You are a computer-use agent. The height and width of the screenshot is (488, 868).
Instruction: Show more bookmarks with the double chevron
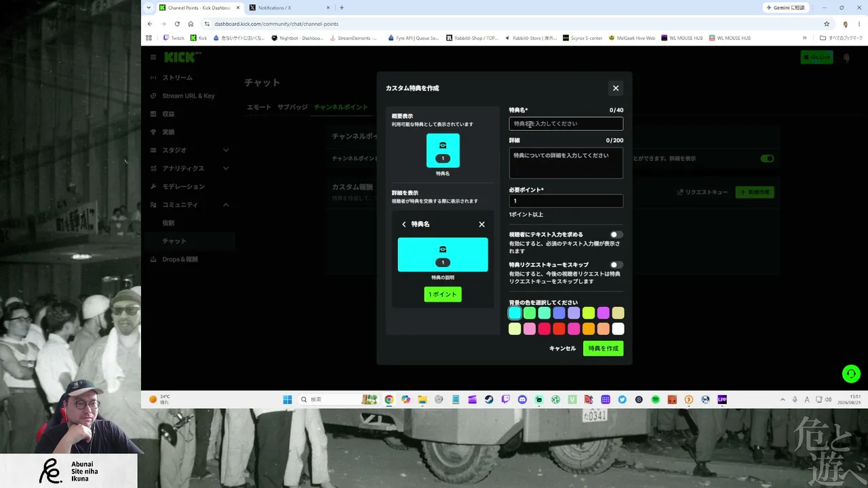(x=805, y=38)
